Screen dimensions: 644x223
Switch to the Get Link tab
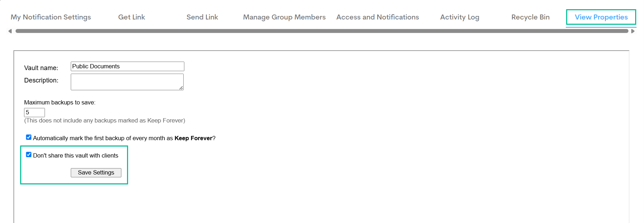click(131, 17)
